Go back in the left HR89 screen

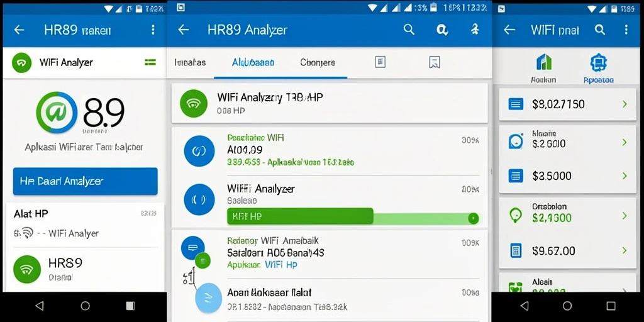point(19,30)
